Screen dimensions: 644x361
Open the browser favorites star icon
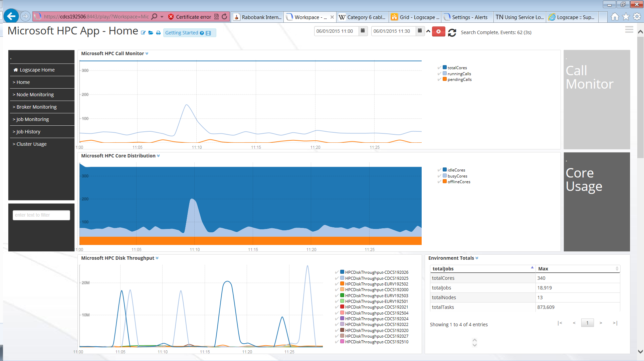(x=626, y=17)
